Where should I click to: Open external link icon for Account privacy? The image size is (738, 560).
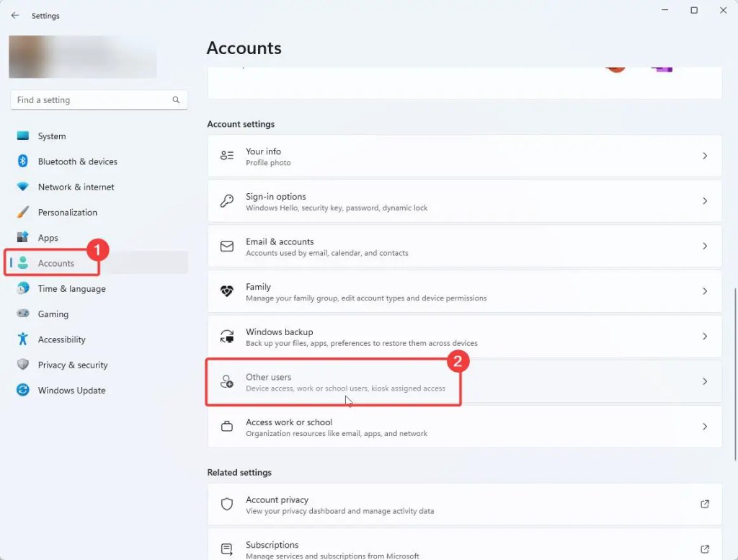[705, 504]
